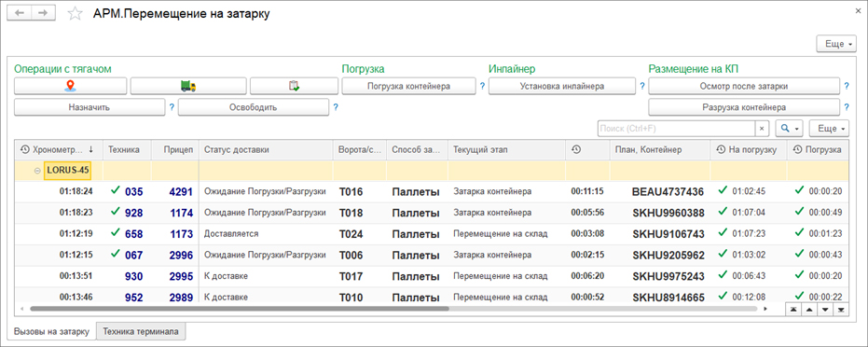Click the Текущий этап column header
This screenshot has width=868, height=347.
(506, 149)
